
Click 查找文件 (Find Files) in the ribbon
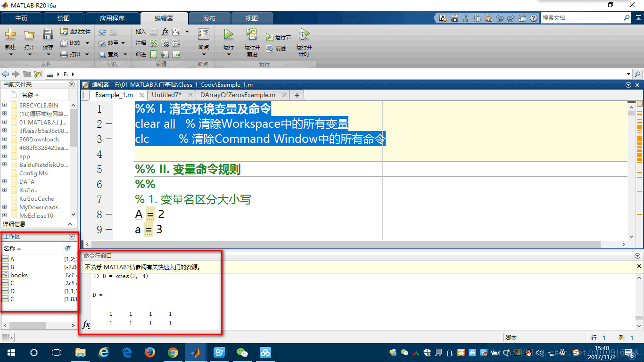[x=75, y=32]
